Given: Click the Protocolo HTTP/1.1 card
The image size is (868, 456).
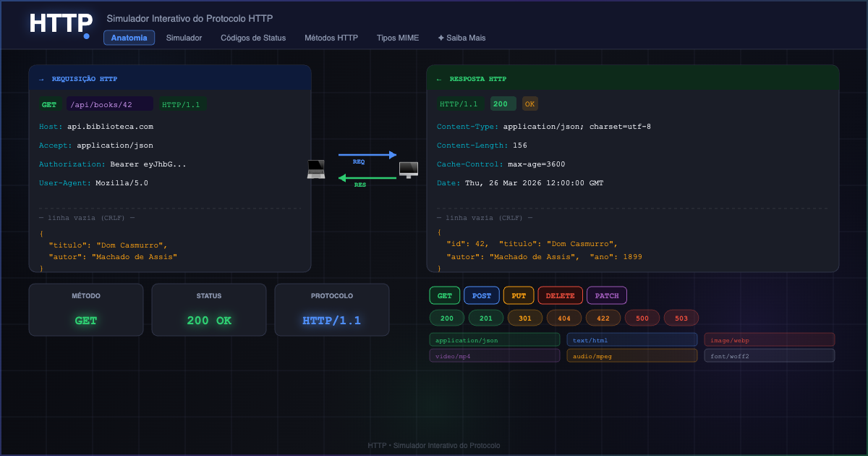Looking at the screenshot, I should (x=332, y=310).
